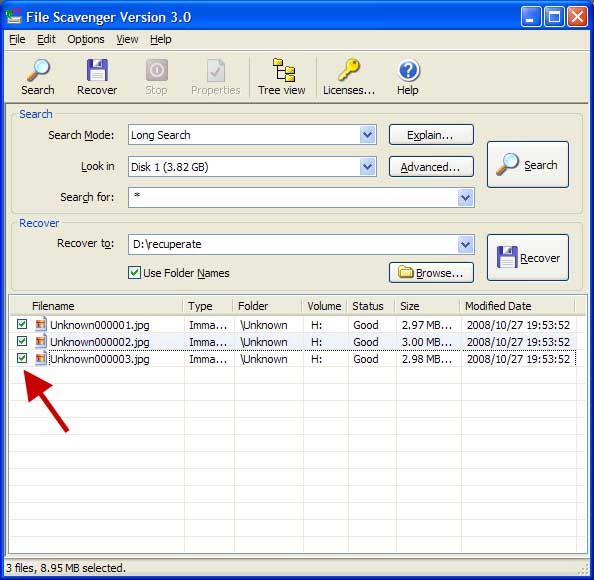
Task: Open Tree view from the toolbar
Action: point(282,77)
